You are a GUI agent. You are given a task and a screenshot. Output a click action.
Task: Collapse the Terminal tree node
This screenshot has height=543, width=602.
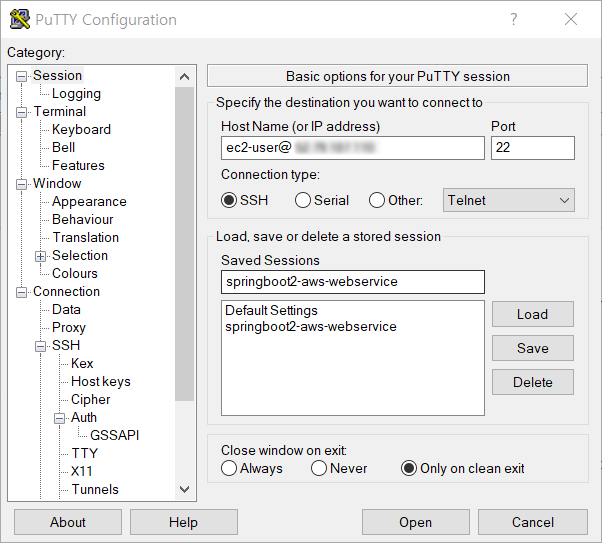[21, 113]
